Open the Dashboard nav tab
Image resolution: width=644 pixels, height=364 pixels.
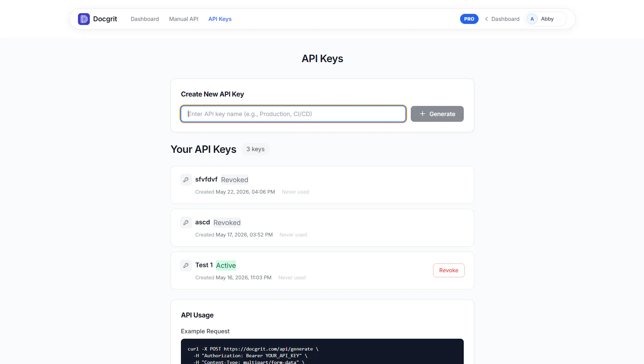(x=145, y=19)
